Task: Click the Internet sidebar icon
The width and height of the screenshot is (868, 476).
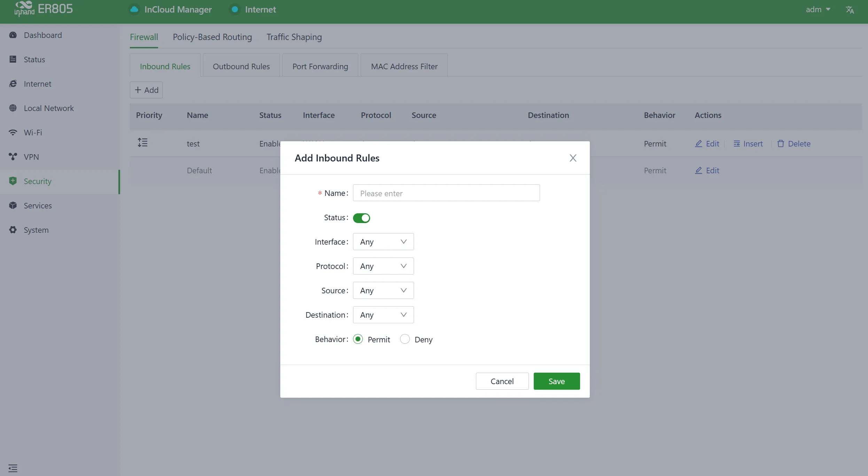Action: (13, 84)
